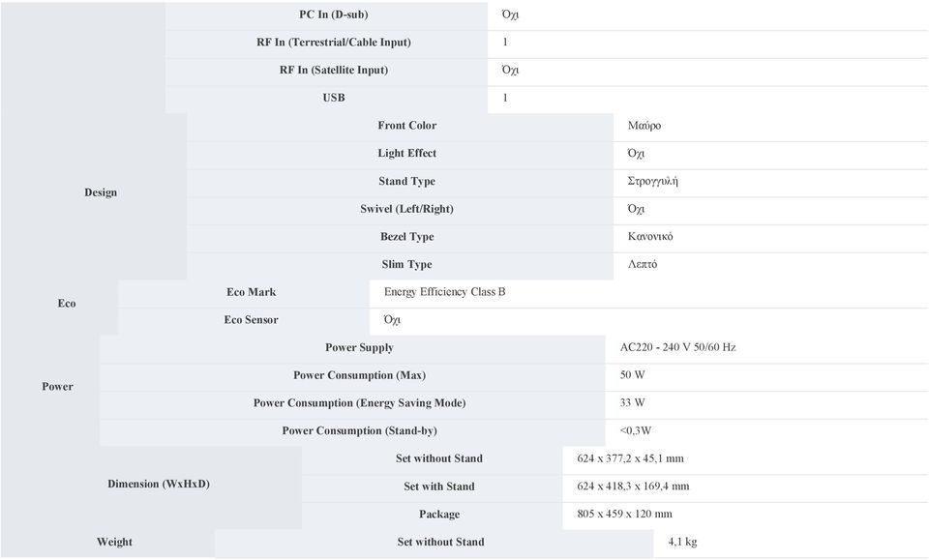Click Energy Efficiency Class B text

444,292
